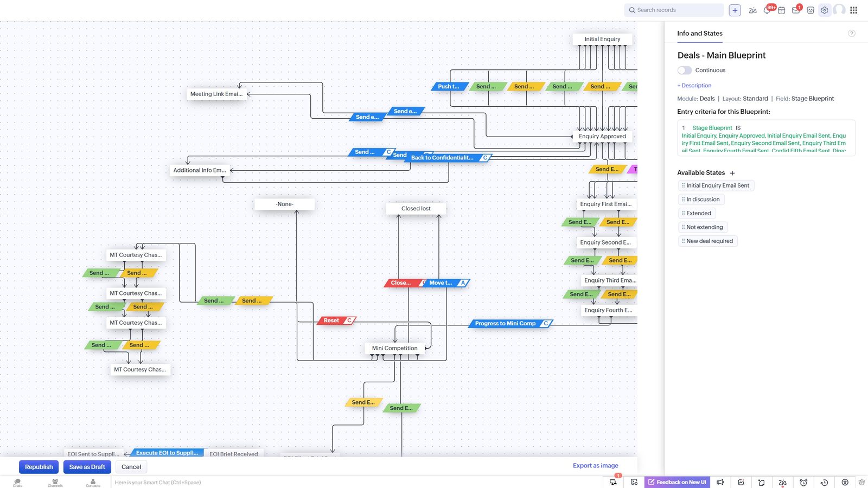Toggle the Continuous blueprint switch

point(685,70)
